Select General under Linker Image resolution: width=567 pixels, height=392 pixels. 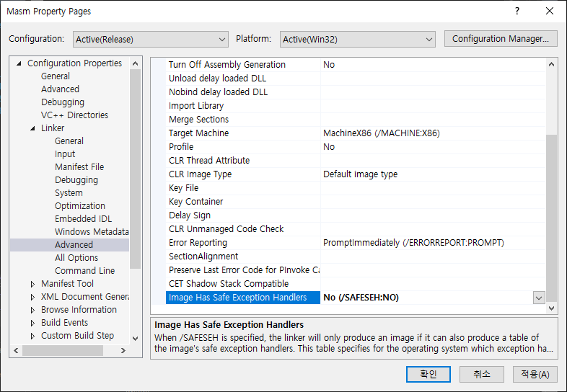(x=69, y=141)
